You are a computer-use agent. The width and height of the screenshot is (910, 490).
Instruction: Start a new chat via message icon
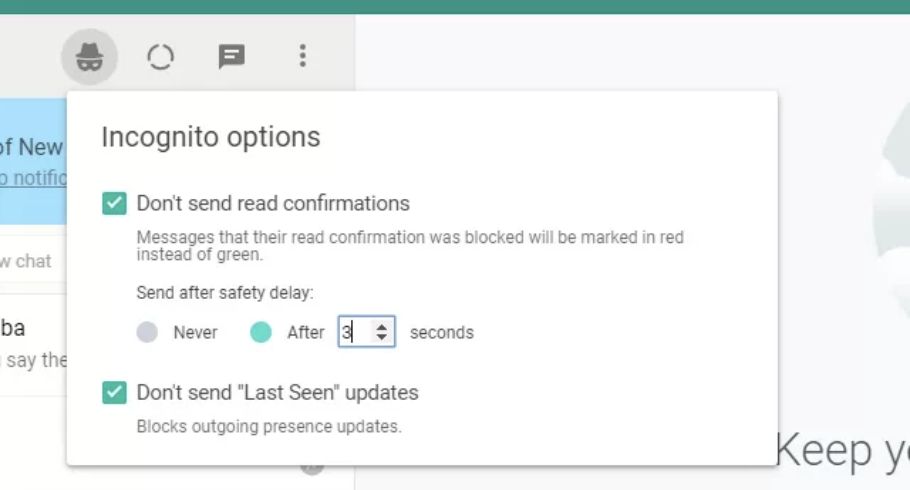(x=232, y=57)
